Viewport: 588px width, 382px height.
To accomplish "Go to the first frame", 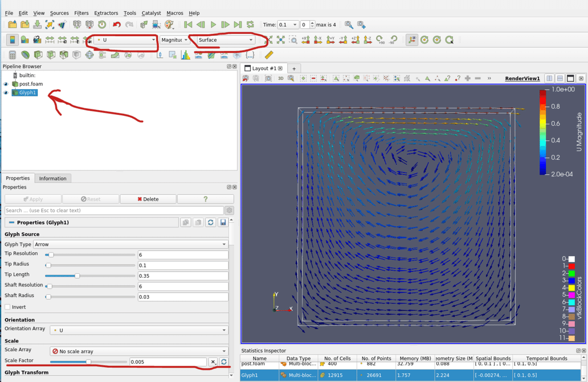I will (x=188, y=24).
